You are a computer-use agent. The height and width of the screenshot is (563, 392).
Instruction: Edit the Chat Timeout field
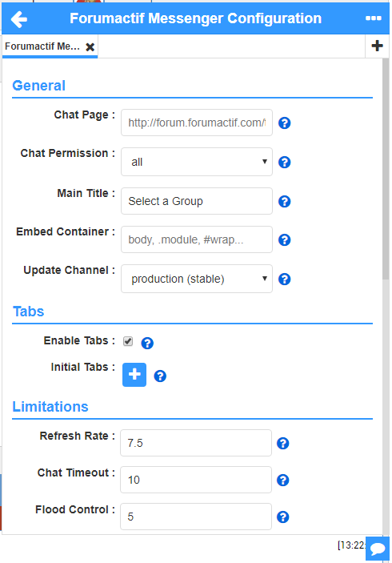coord(196,480)
